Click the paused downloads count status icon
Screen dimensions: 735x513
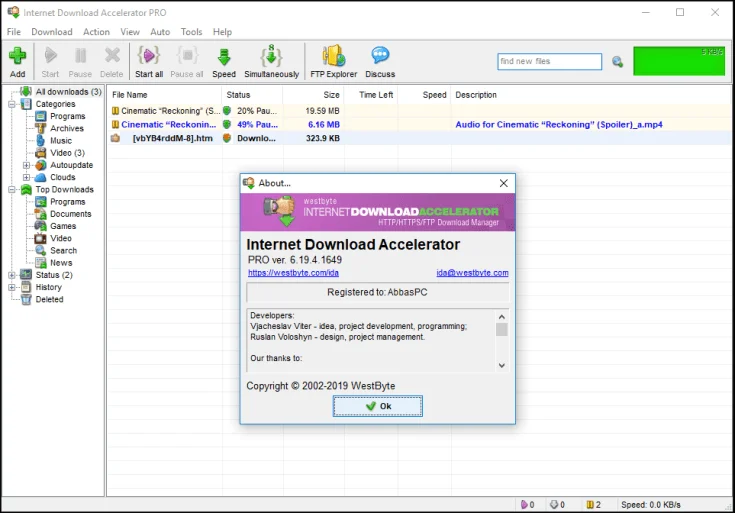(x=589, y=505)
